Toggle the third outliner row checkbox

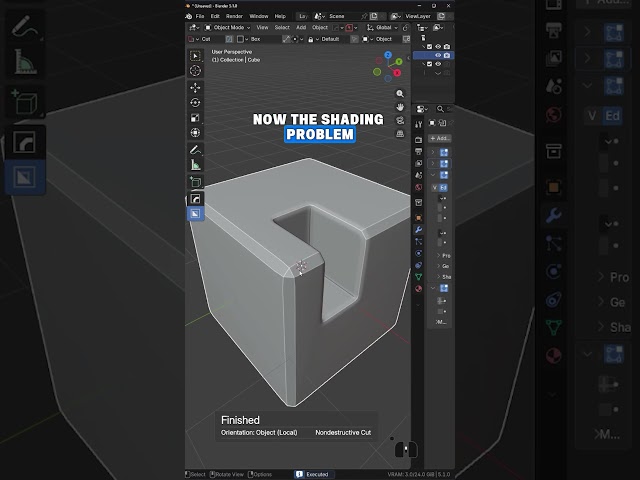pyautogui.click(x=429, y=64)
